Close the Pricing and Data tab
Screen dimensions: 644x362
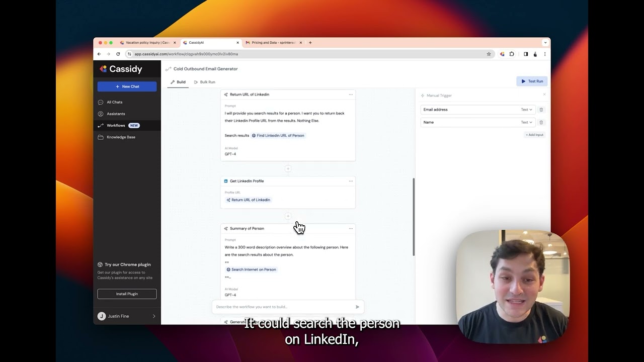[301, 43]
